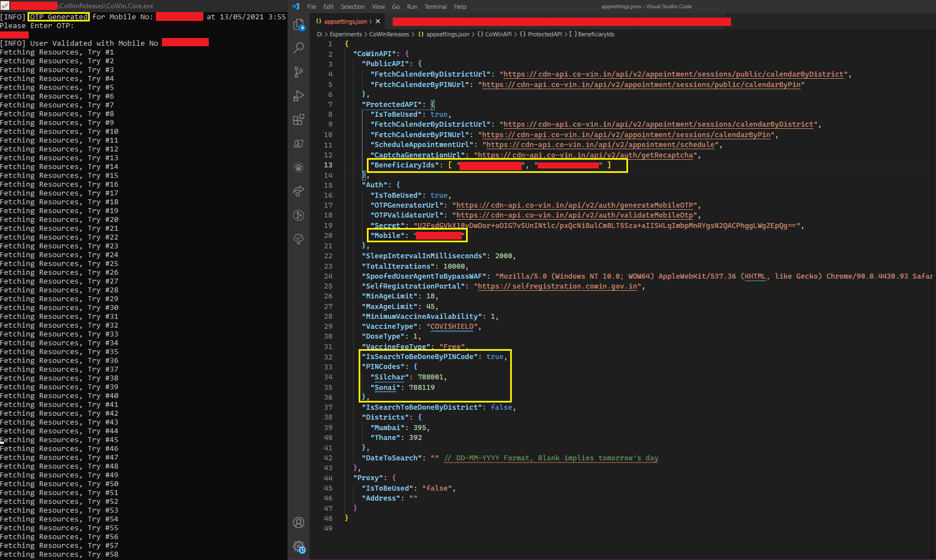Click "Please Enter OTP:" line in console
The width and height of the screenshot is (936, 560).
coord(36,26)
